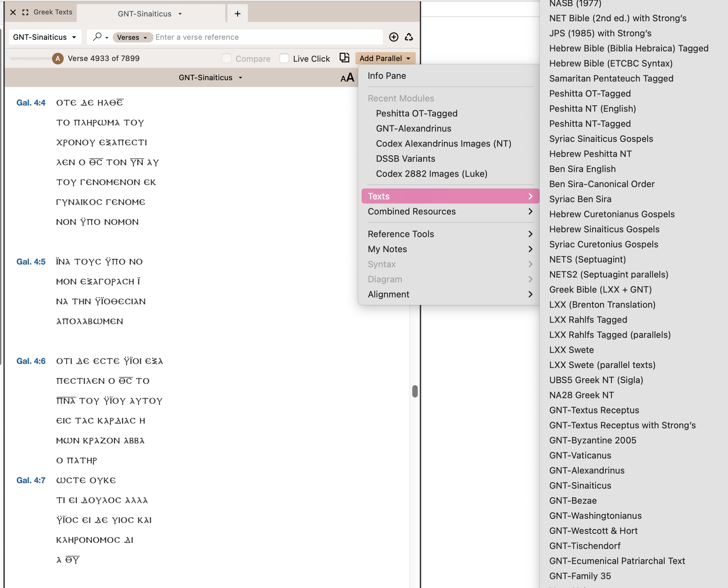
Task: Choose Peshitta OT-Tagged from Recent Modules
Action: [417, 113]
